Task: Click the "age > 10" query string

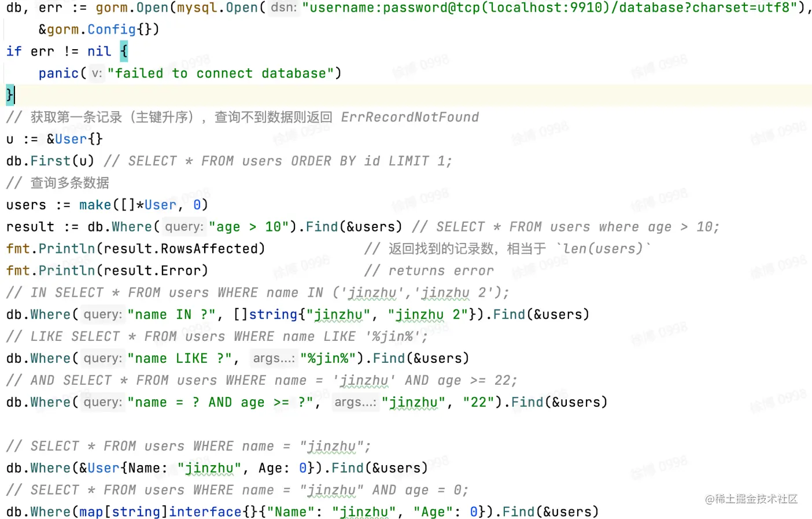Action: pyautogui.click(x=249, y=227)
